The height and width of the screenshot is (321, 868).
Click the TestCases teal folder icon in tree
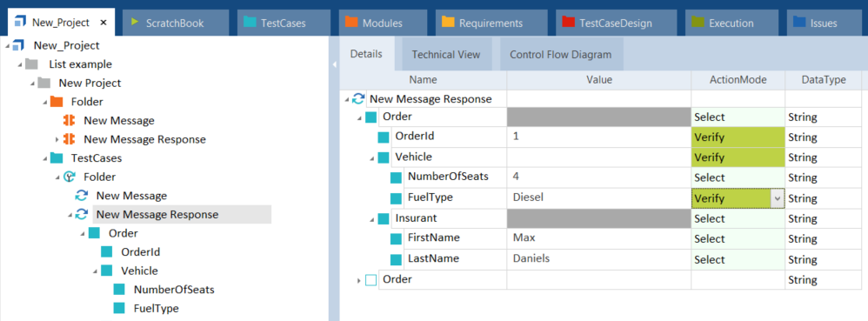(x=57, y=158)
